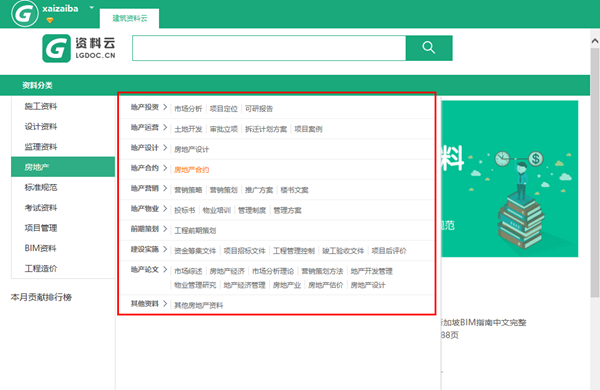
Task: Expand the 地产运营 row chevron
Action: [165, 127]
